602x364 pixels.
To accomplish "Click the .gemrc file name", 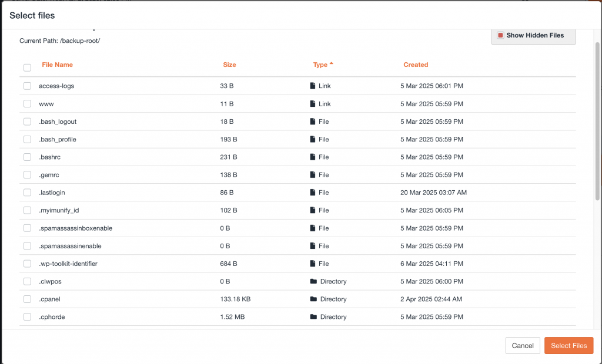I will click(49, 175).
